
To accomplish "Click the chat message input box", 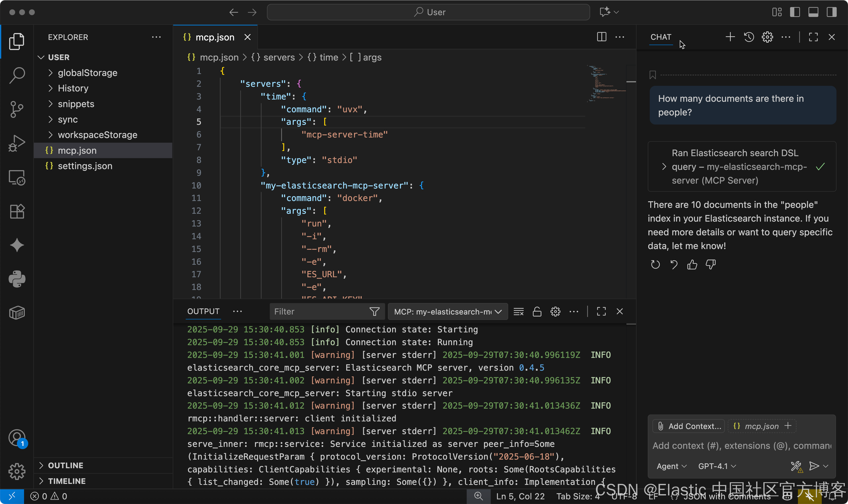I will click(x=742, y=446).
